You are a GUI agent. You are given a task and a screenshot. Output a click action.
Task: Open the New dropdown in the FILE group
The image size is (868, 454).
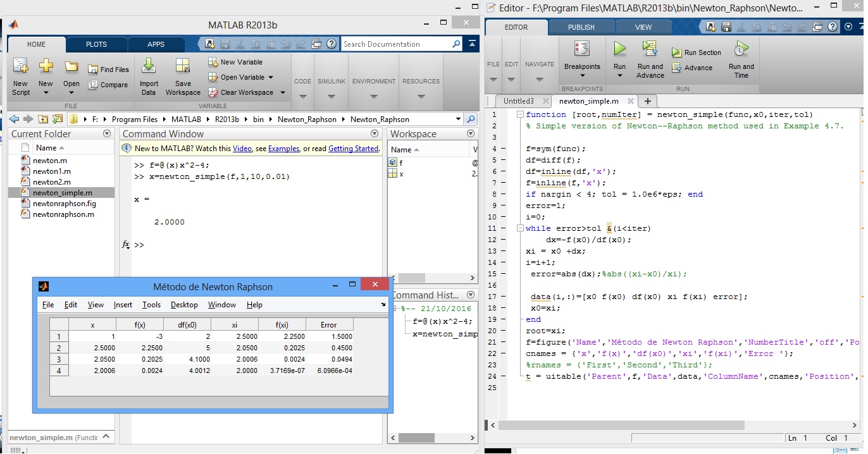coord(46,93)
